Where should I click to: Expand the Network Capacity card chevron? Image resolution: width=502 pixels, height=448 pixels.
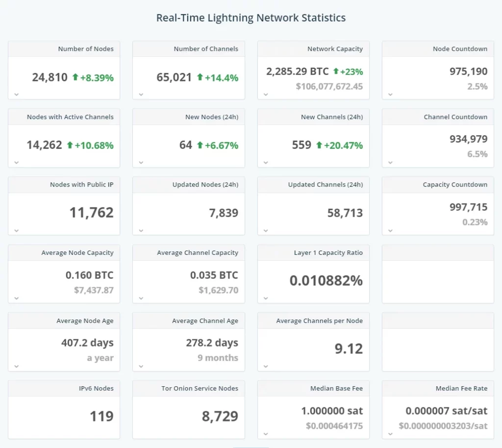click(x=266, y=95)
